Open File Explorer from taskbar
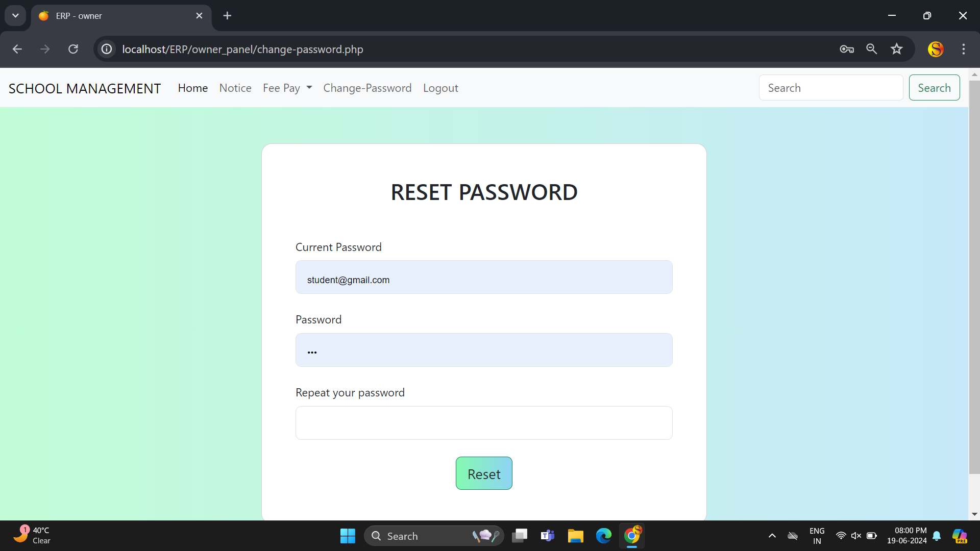This screenshot has height=551, width=980. click(x=575, y=536)
